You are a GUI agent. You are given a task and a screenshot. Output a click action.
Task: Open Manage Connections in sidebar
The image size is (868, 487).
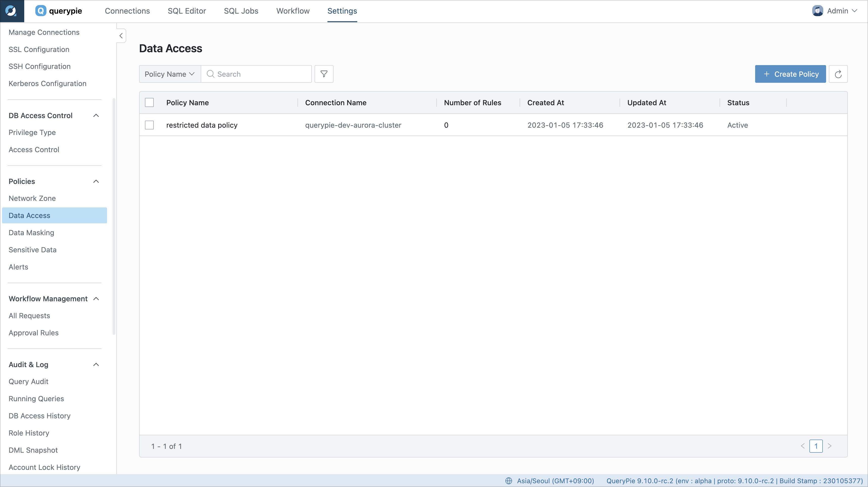44,32
